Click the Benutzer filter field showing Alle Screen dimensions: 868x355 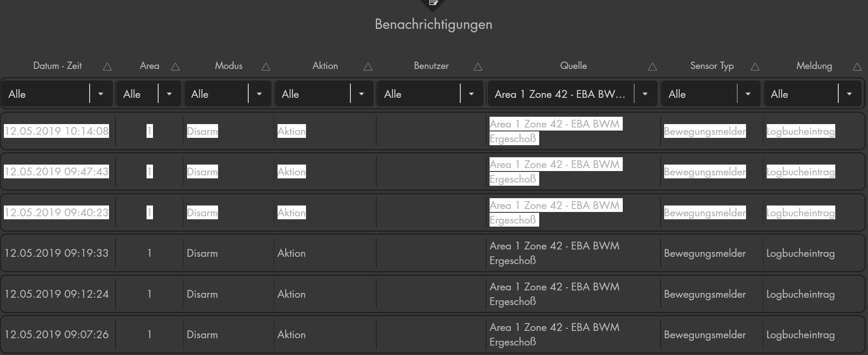pyautogui.click(x=418, y=94)
